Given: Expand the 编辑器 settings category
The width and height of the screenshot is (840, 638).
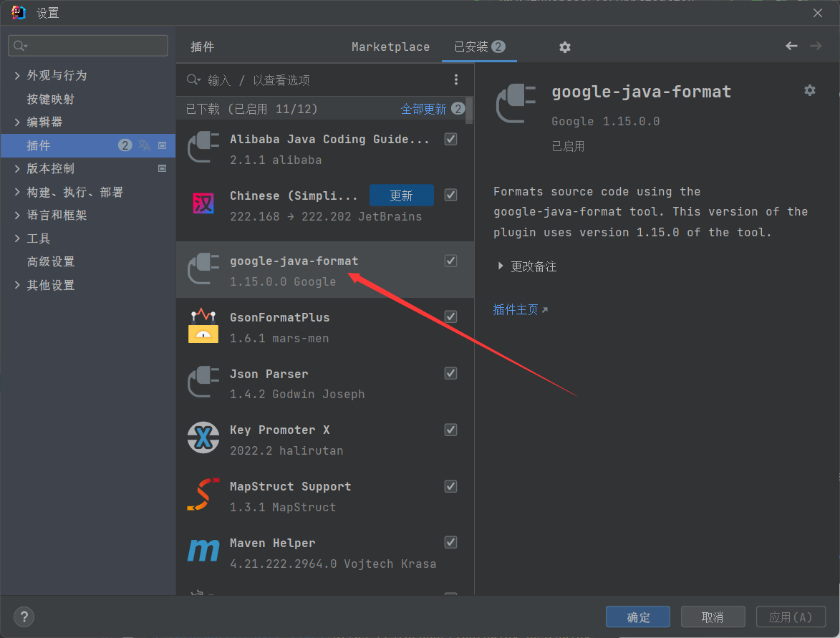Looking at the screenshot, I should tap(17, 122).
